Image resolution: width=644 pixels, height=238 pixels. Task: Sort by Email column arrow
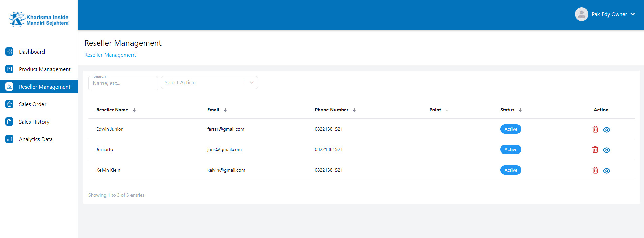pyautogui.click(x=225, y=110)
